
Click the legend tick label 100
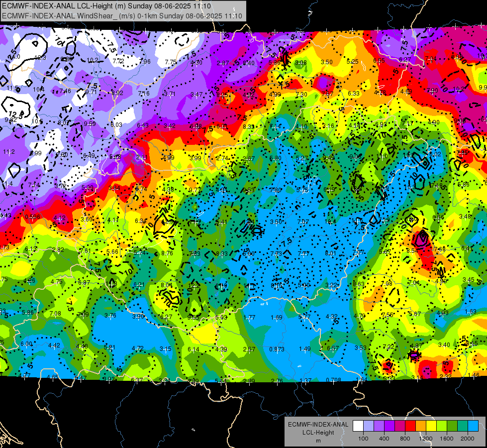tap(363, 439)
